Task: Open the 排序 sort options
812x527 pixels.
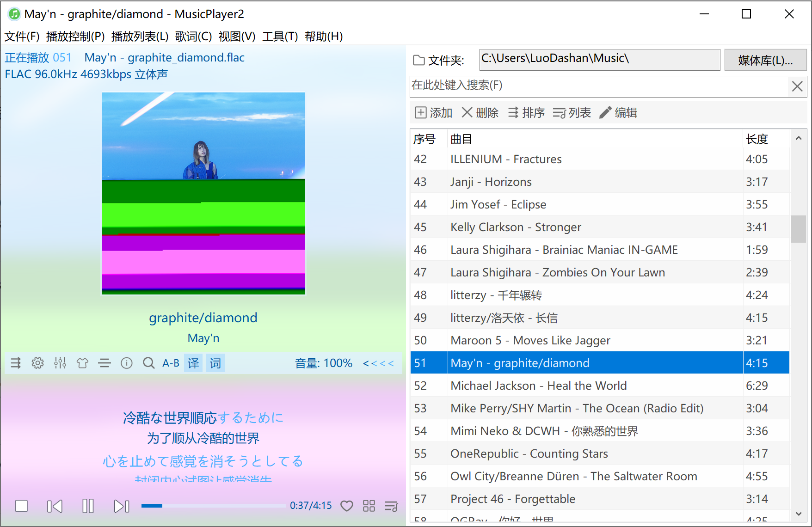Action: click(526, 113)
